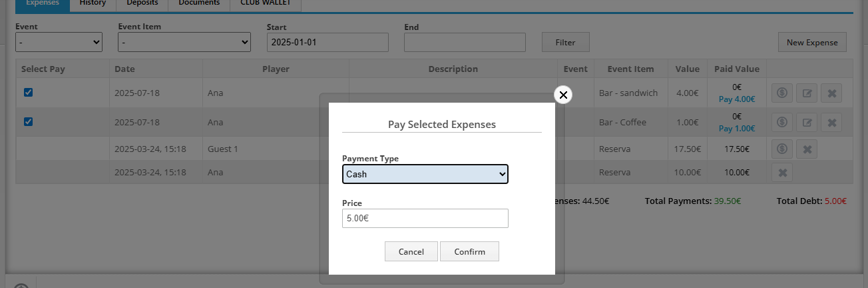Image resolution: width=868 pixels, height=288 pixels.
Task: Click pay icon for Bar - sandwich expense
Action: click(x=782, y=93)
